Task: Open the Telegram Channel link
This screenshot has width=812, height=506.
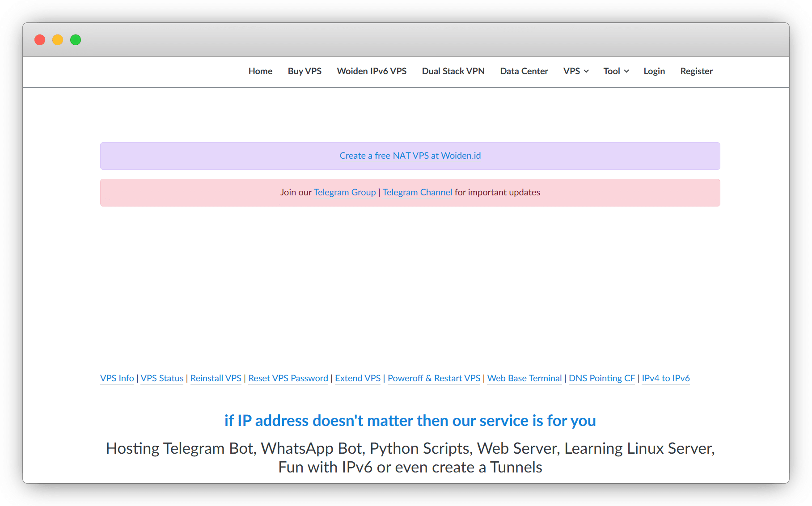Action: (417, 192)
